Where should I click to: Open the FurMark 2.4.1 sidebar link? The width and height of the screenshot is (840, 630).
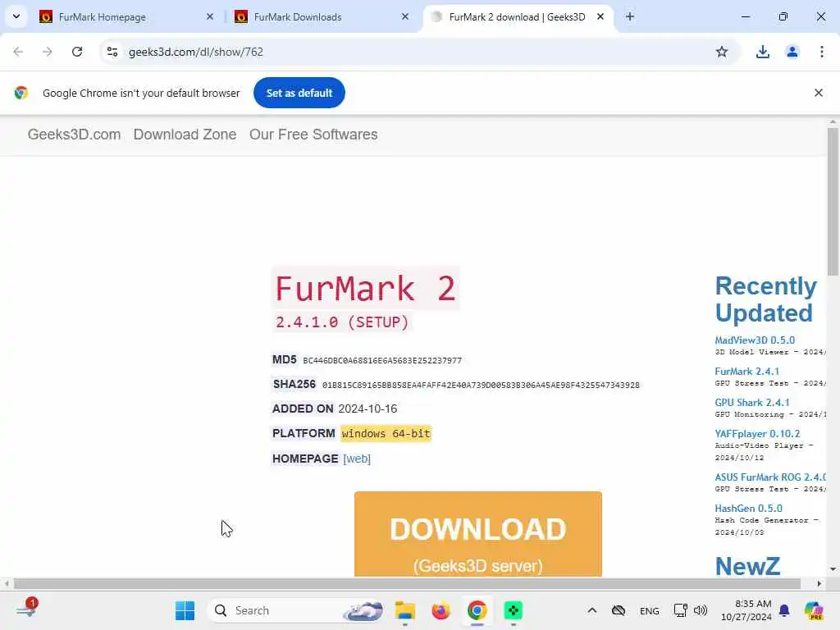(x=746, y=372)
